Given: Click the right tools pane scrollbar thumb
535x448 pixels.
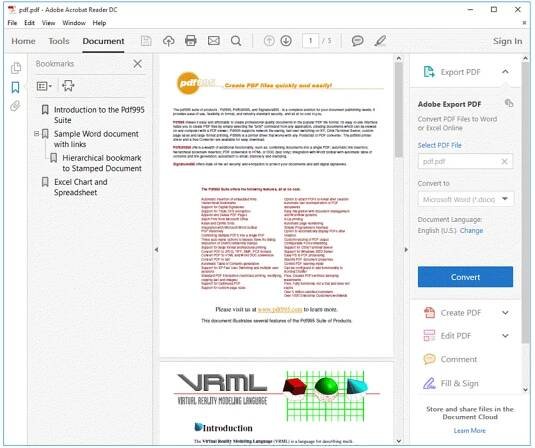Looking at the screenshot, I should point(525,202).
